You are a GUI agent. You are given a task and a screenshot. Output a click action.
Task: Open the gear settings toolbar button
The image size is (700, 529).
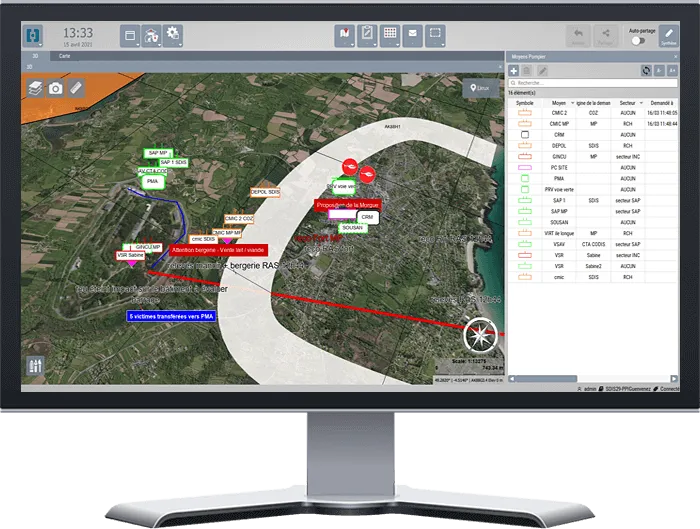click(173, 36)
